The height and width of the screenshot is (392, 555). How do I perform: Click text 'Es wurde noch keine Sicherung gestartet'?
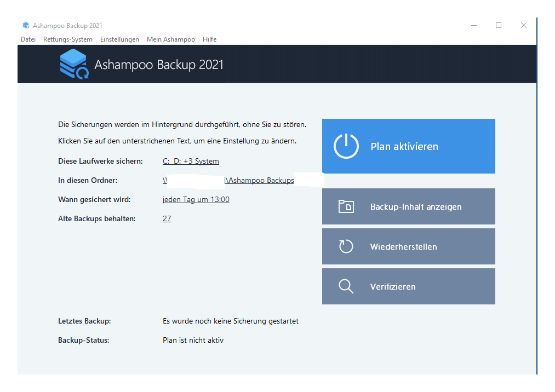click(x=231, y=321)
